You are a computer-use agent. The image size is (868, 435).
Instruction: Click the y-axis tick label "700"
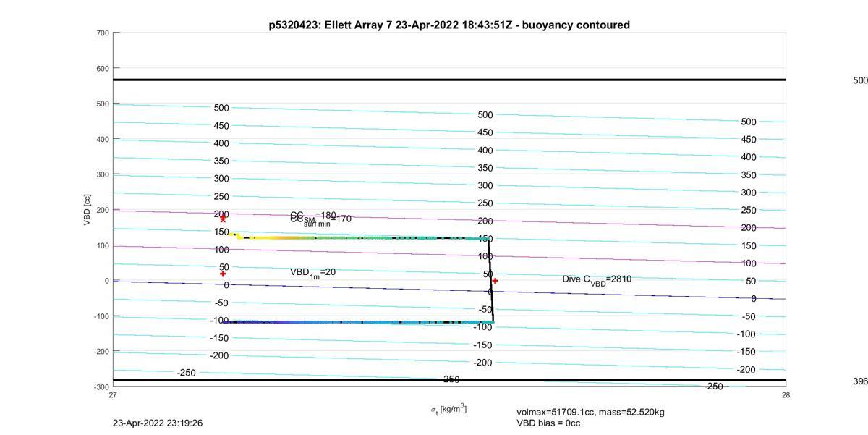coord(102,33)
